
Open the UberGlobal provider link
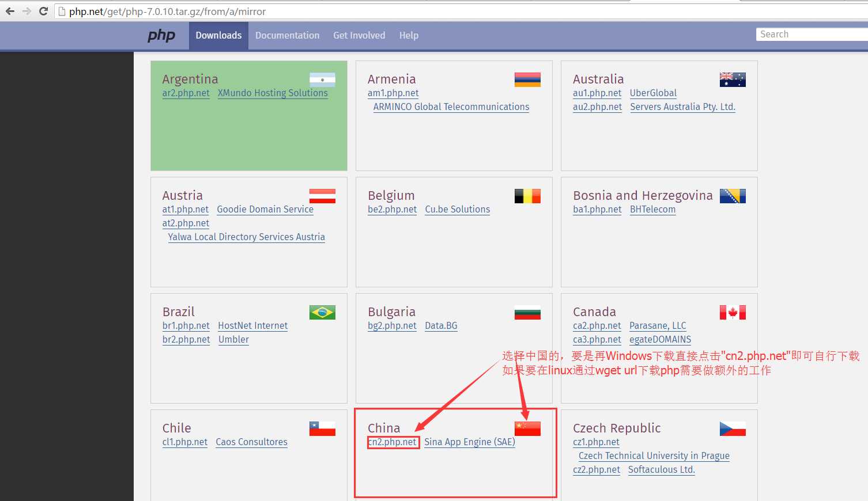pos(653,93)
